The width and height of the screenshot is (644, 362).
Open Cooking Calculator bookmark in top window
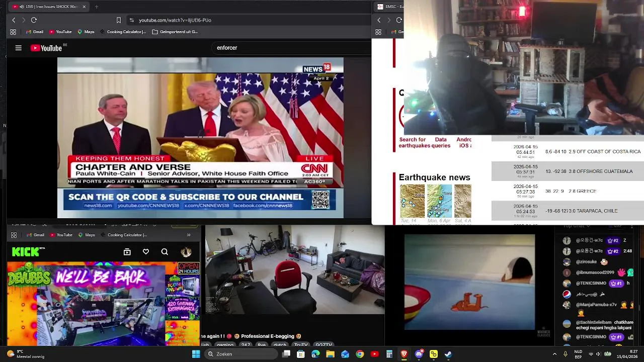(x=123, y=32)
